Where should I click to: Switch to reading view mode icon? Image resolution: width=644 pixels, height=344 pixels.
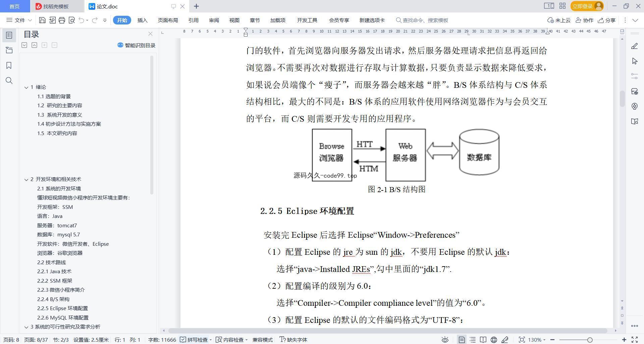pos(483,340)
